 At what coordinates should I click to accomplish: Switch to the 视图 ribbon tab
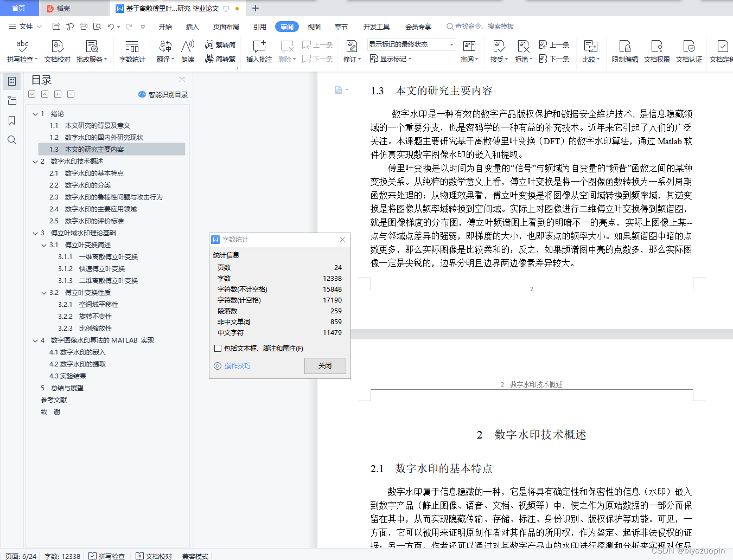[314, 27]
